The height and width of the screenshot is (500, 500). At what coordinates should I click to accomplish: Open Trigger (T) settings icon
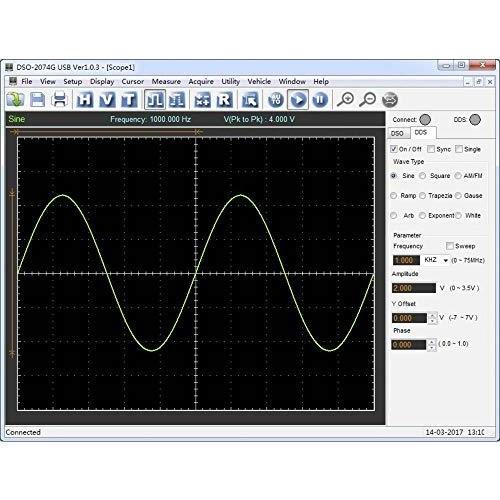point(129,100)
